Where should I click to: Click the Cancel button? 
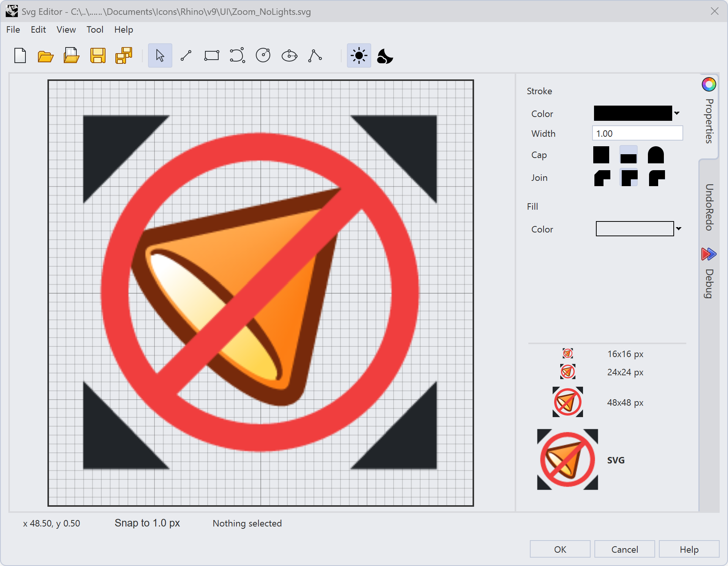[625, 549]
